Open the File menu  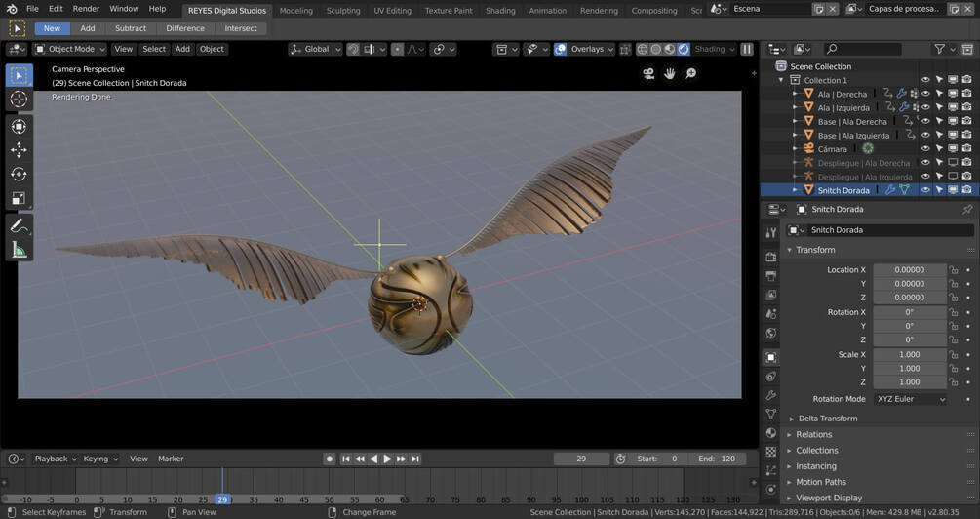[x=32, y=9]
